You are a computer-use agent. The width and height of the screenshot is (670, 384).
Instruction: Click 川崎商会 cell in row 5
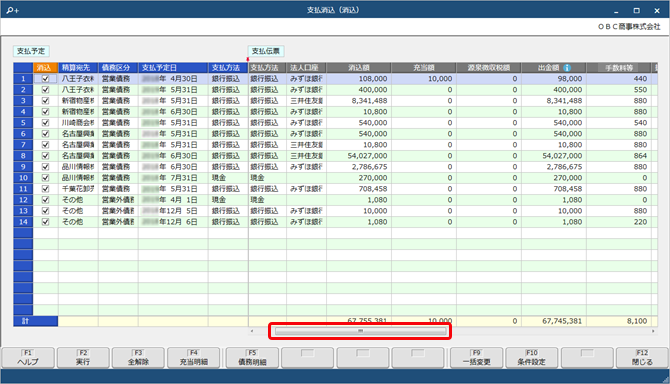point(78,123)
